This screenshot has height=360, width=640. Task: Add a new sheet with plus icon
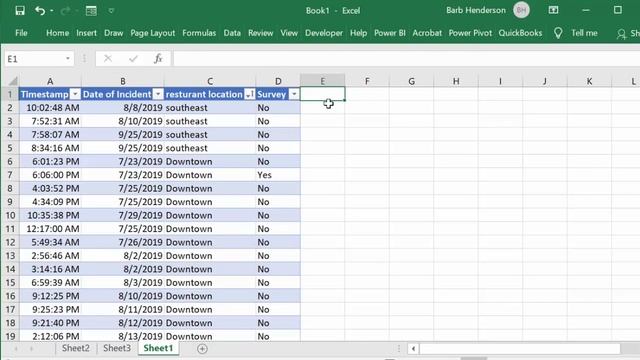tap(202, 349)
